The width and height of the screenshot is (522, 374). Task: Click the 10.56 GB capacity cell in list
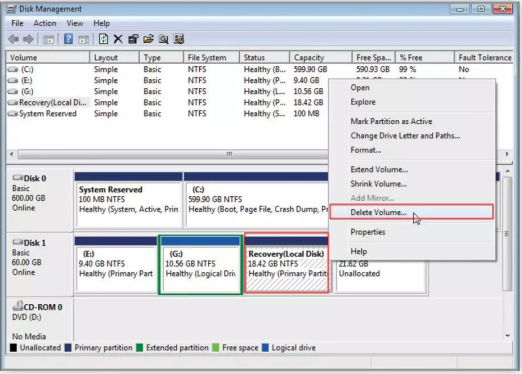click(x=308, y=91)
